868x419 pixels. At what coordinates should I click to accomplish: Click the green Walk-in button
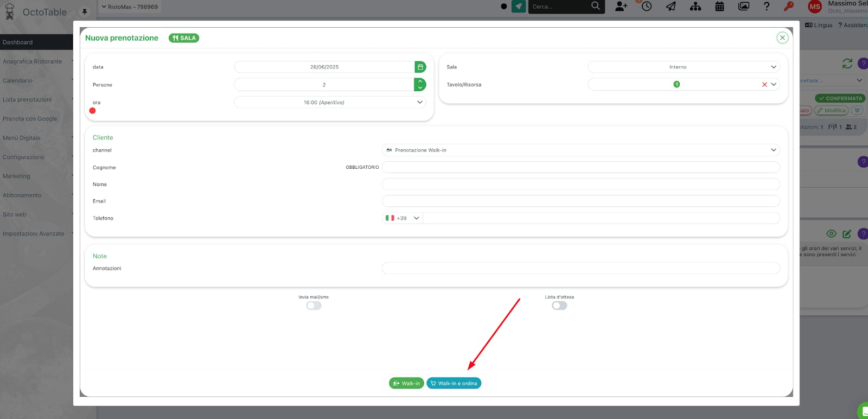point(406,383)
